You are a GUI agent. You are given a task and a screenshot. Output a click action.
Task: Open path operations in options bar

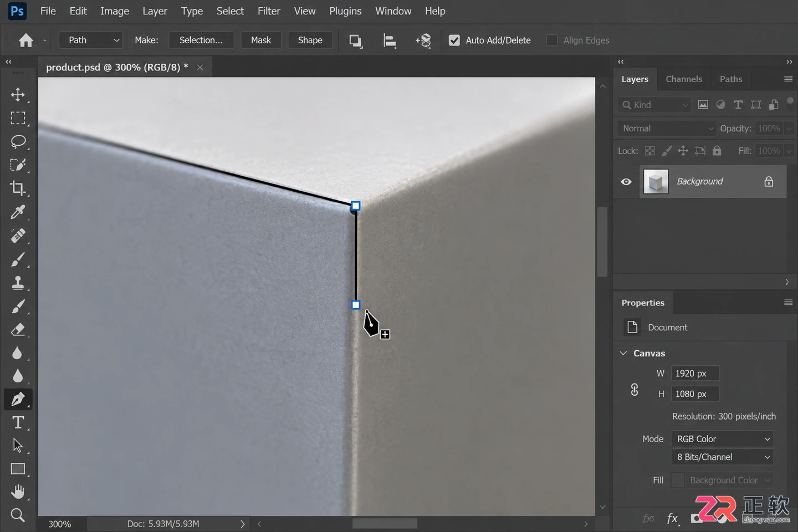(355, 40)
